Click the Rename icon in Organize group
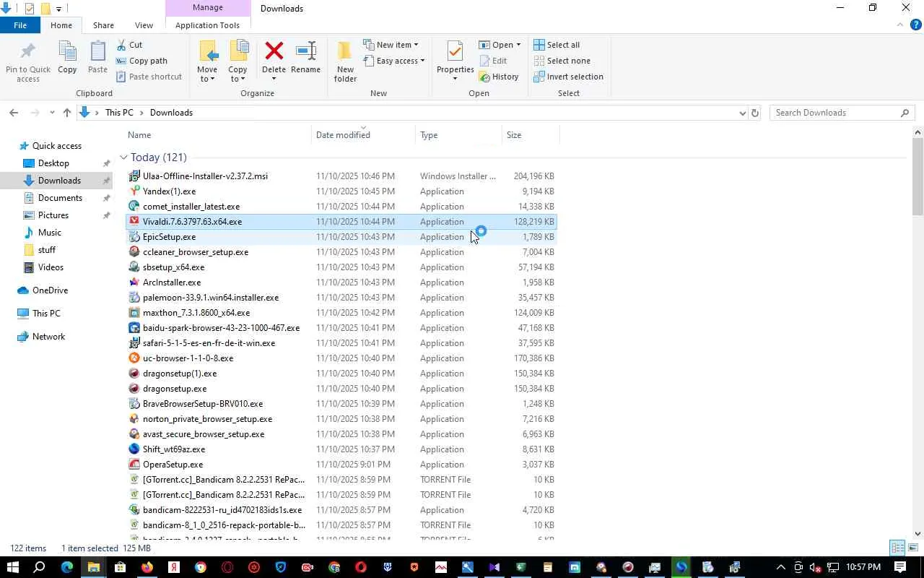 click(305, 51)
